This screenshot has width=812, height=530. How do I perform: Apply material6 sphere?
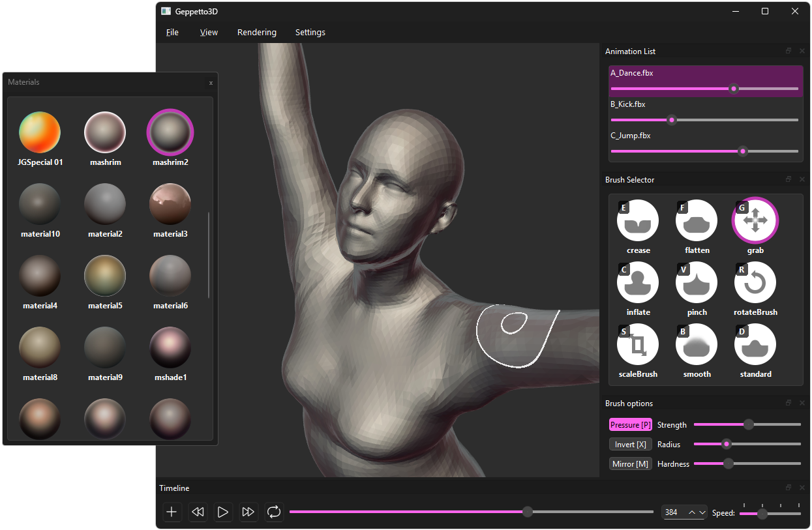point(170,276)
